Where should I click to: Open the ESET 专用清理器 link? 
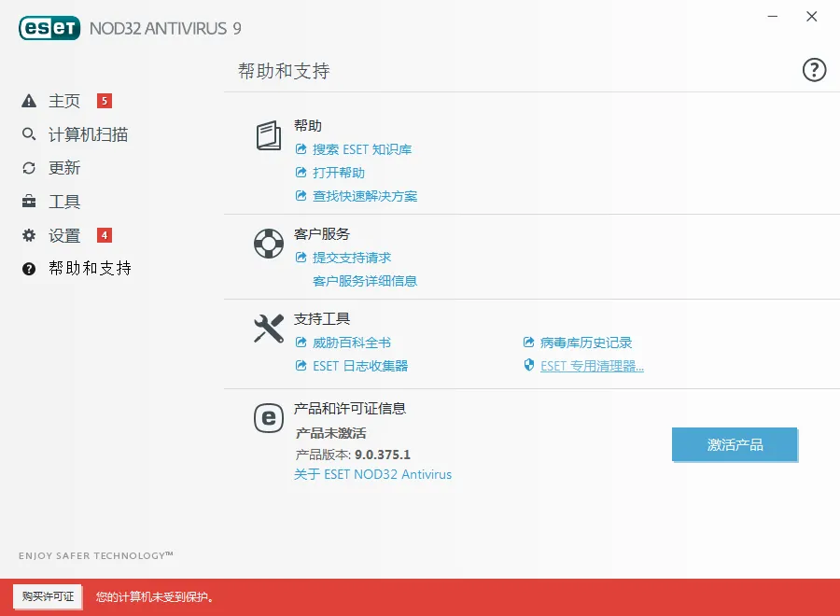[590, 365]
